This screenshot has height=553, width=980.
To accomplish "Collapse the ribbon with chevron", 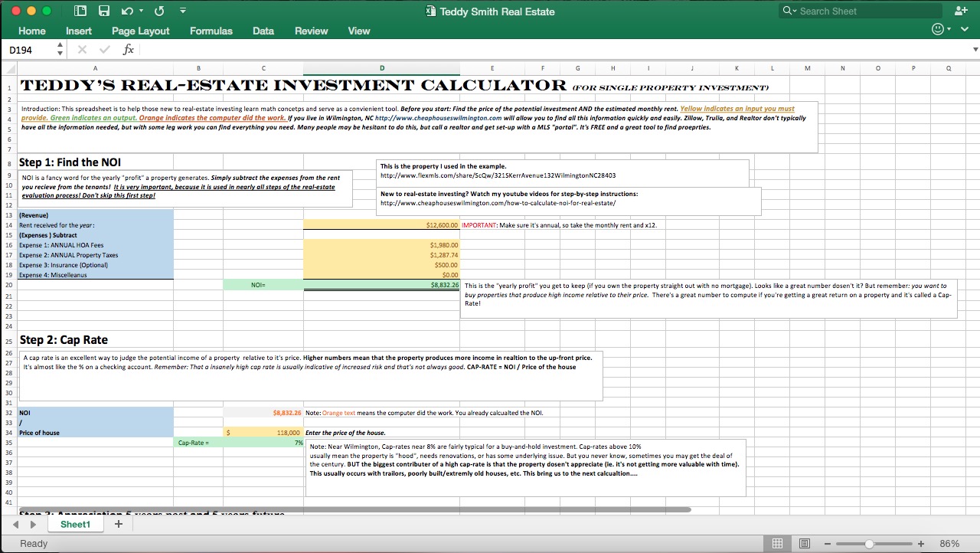I will [x=965, y=30].
